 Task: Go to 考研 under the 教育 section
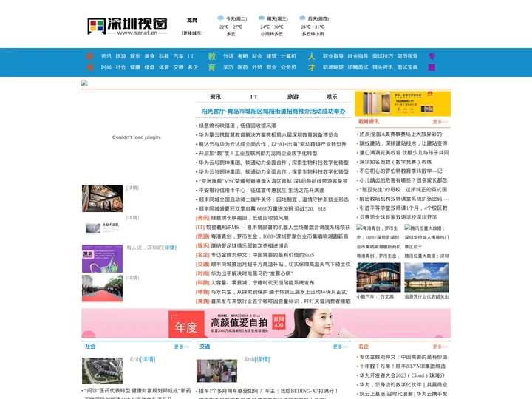[x=242, y=56]
